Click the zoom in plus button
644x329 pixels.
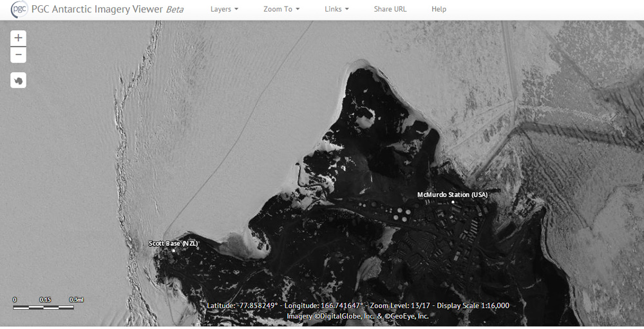18,38
